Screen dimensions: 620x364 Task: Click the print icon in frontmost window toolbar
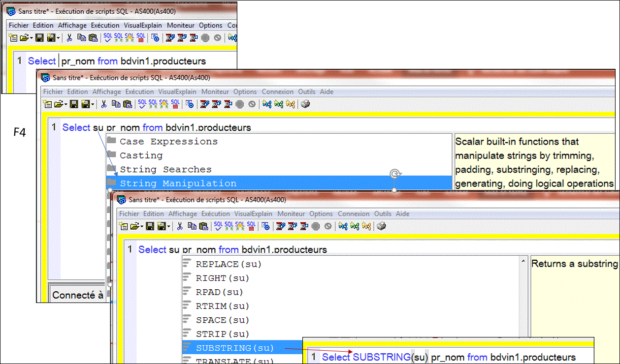coord(381,226)
